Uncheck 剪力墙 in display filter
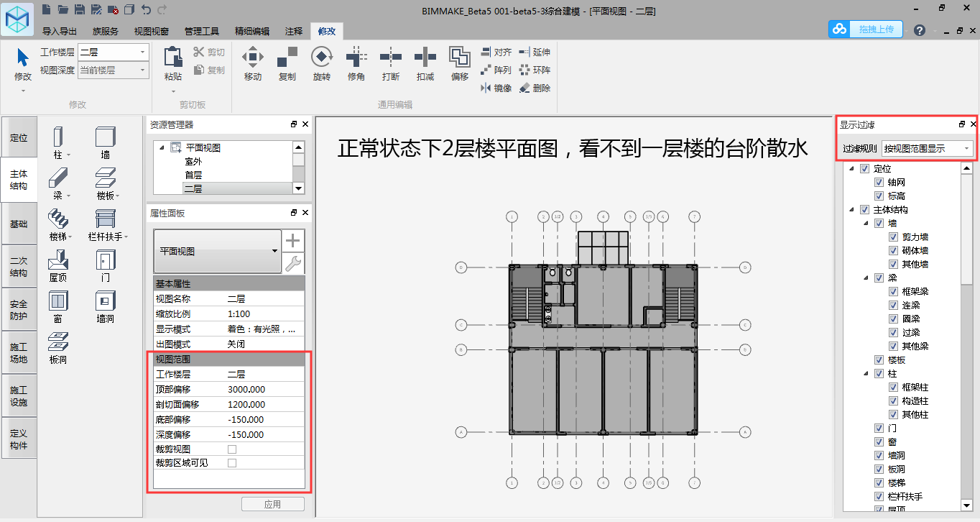Image resolution: width=980 pixels, height=522 pixels. click(x=893, y=237)
